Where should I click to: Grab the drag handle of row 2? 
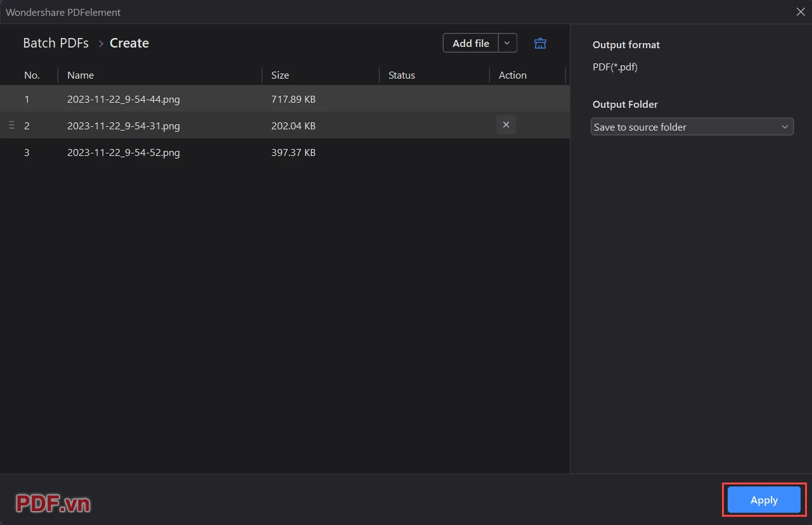point(11,126)
